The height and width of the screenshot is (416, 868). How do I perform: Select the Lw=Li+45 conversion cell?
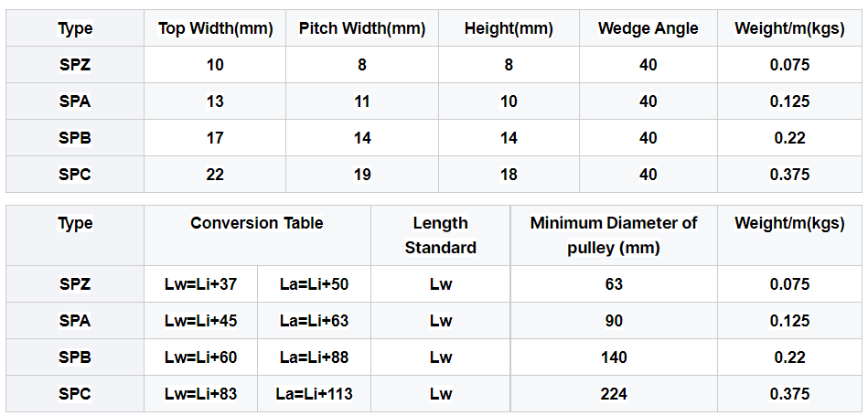coord(201,320)
